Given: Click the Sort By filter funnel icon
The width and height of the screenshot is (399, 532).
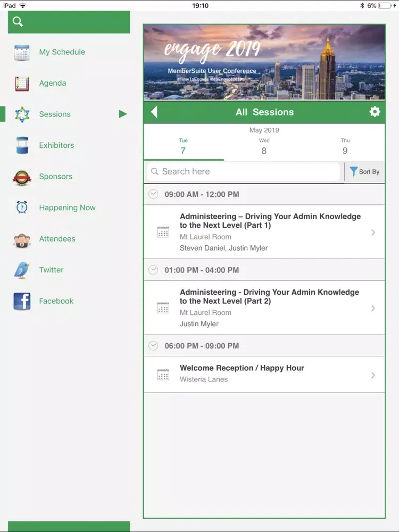Looking at the screenshot, I should [x=354, y=171].
